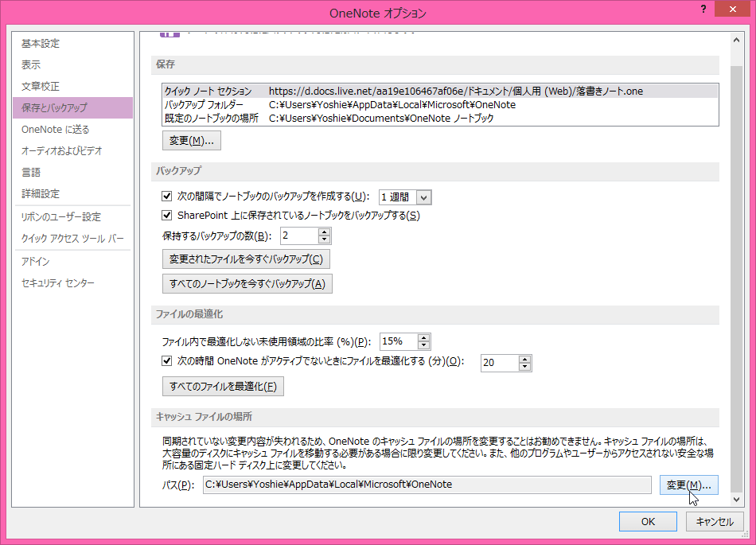Click the scrollbar up arrow
Viewport: 756px width, 545px height.
[736, 40]
